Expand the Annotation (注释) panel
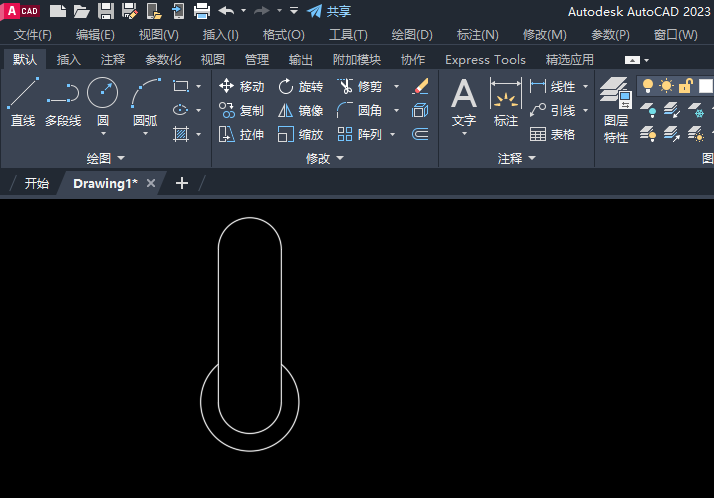 [x=516, y=158]
